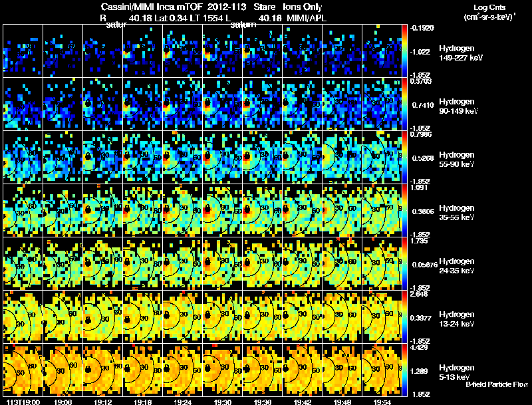Click the '19:36' time axis label
Viewport: 532px width, 405px height.
(x=262, y=402)
